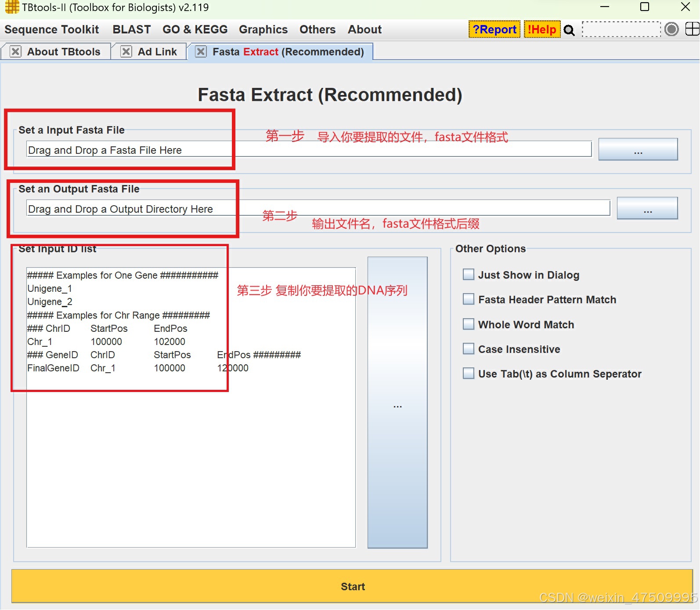The height and width of the screenshot is (610, 700).
Task: Click the '102000' EndPos value
Action: tap(170, 341)
